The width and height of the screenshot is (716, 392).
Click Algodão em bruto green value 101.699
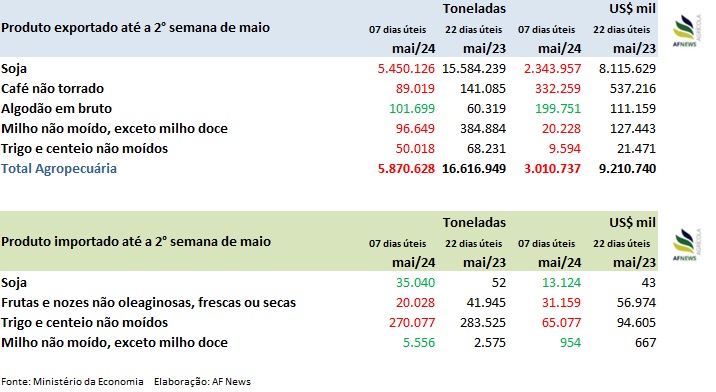412,108
